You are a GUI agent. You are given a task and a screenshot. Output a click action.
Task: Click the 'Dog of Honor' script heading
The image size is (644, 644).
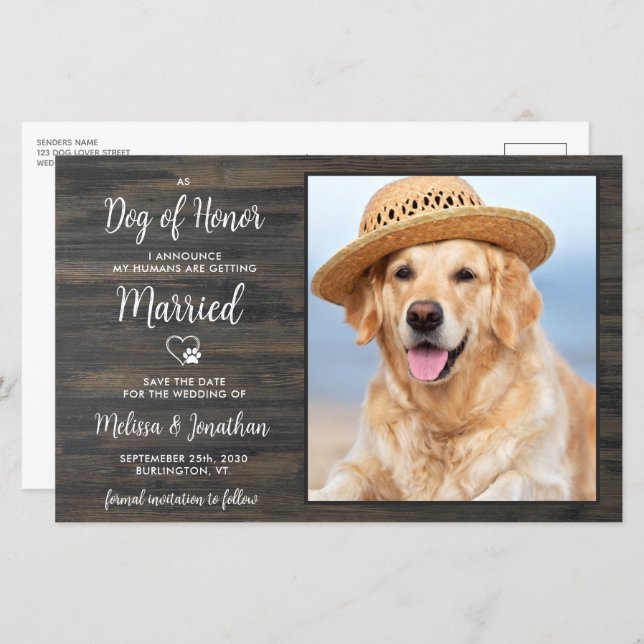coord(184,219)
